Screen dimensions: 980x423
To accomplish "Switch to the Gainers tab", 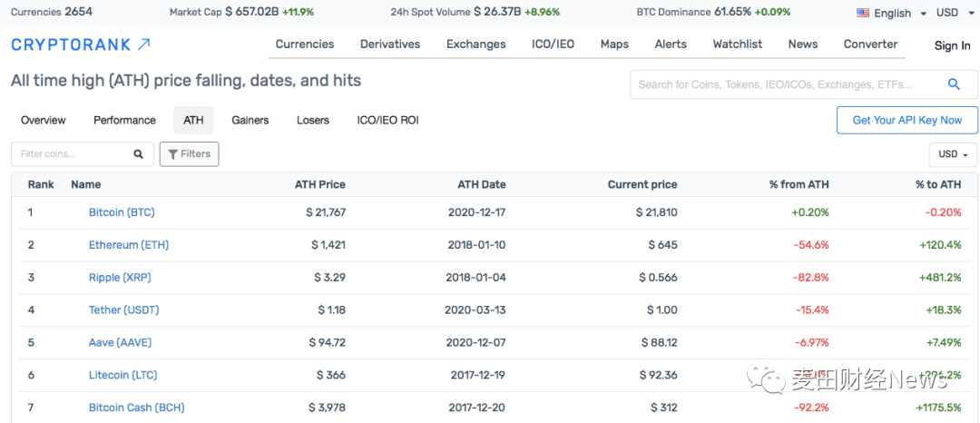I will tap(250, 120).
